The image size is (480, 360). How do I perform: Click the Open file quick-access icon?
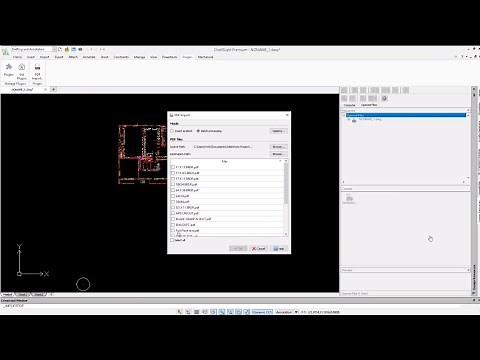(x=67, y=49)
